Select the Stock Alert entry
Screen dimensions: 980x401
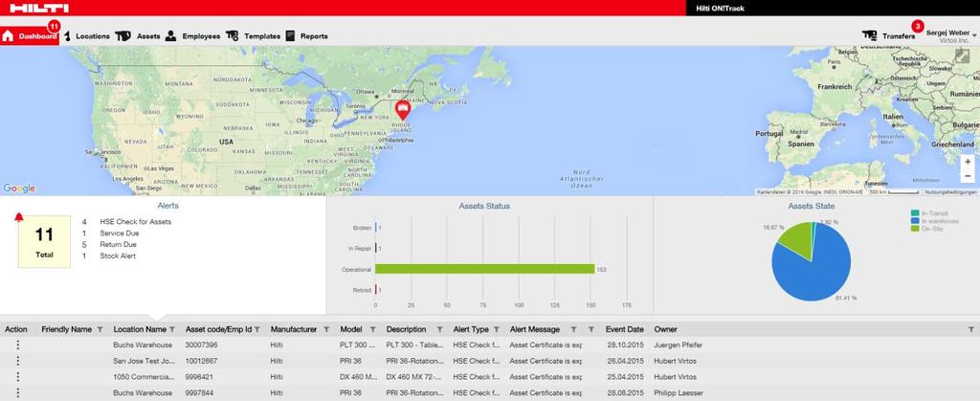(118, 256)
